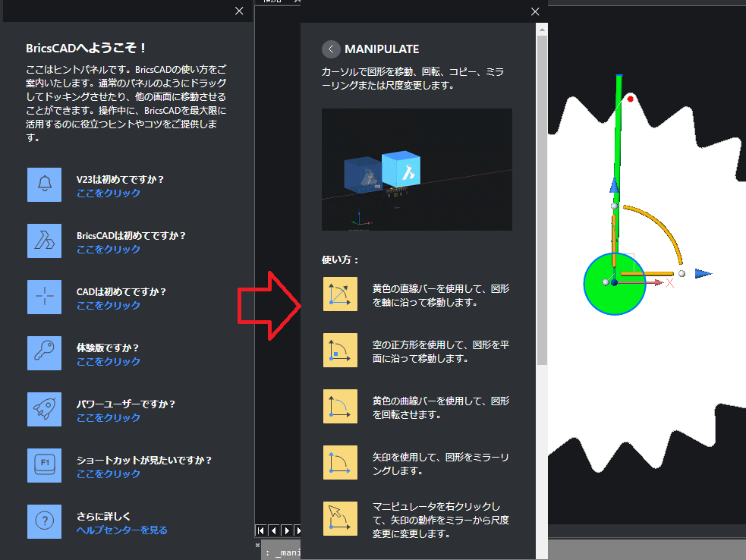Open ここをクリック link under パワーユーザーですか
The height and width of the screenshot is (560, 746).
109,418
